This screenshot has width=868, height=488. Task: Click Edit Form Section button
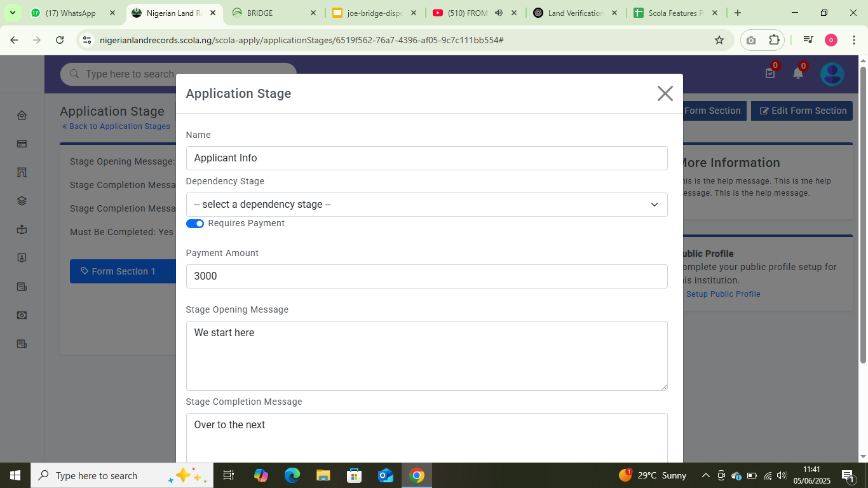[x=802, y=111]
